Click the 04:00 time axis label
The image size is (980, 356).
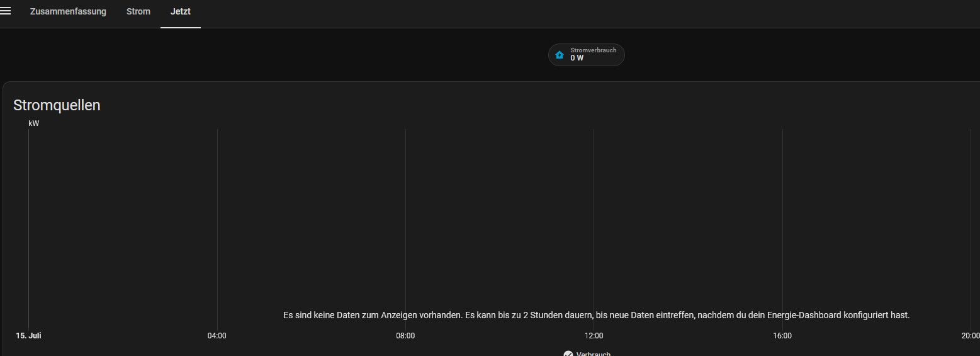point(217,336)
